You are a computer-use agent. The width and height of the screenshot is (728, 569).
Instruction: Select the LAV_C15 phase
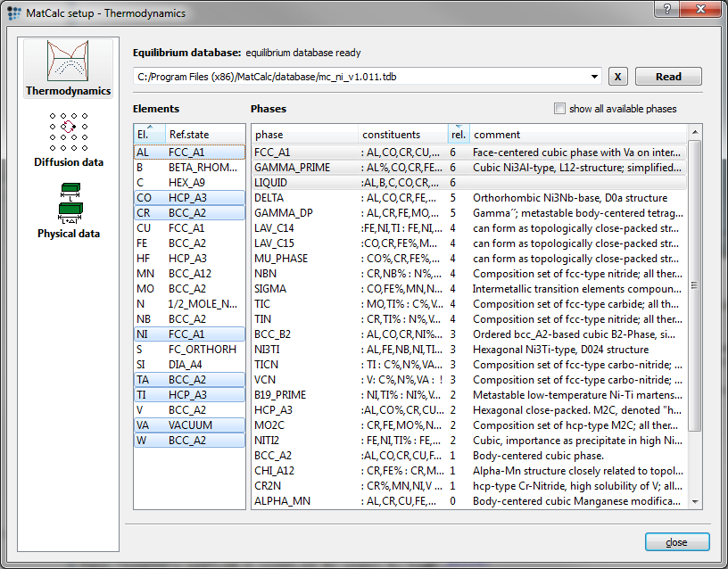click(x=469, y=243)
